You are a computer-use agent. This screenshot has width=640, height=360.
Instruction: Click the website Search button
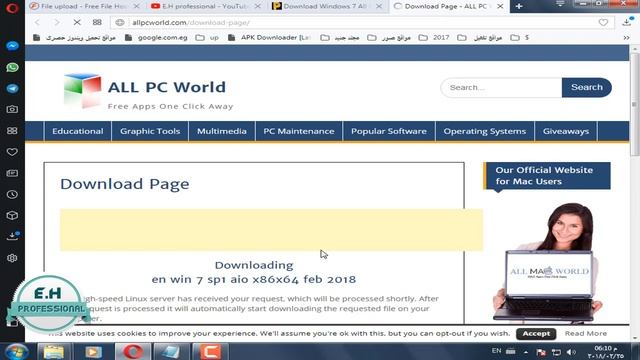tap(587, 87)
